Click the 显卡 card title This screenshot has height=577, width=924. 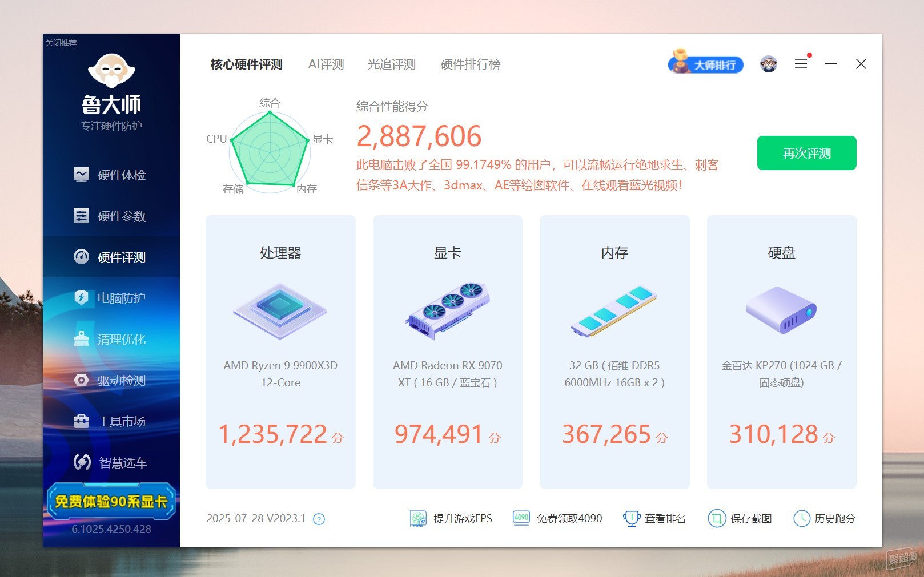(x=448, y=253)
